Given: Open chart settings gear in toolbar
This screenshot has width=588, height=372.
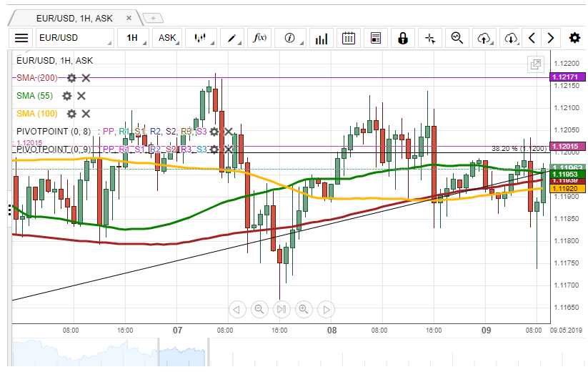Looking at the screenshot, I should [574, 38].
